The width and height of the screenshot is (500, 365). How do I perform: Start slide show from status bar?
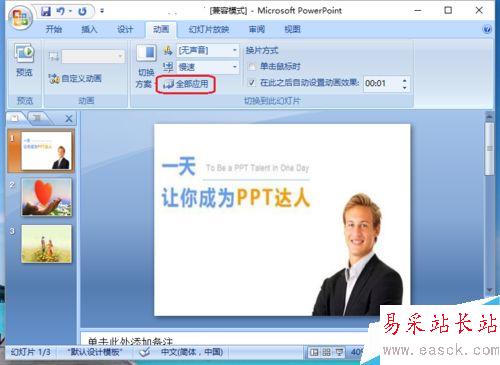coord(339,352)
